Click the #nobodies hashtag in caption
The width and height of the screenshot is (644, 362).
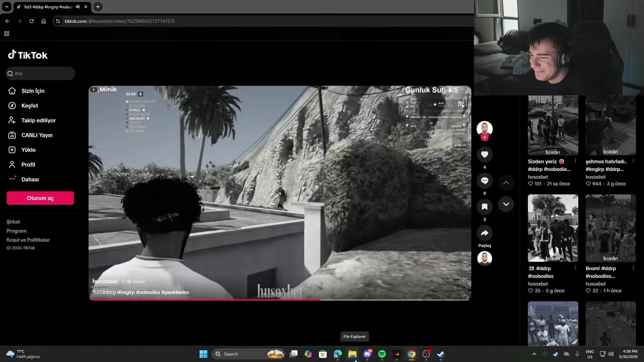tap(148, 292)
